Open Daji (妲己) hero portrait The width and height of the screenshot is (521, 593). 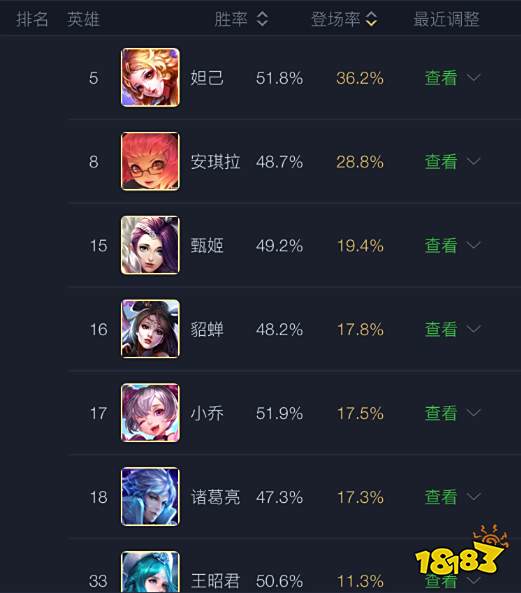point(150,78)
